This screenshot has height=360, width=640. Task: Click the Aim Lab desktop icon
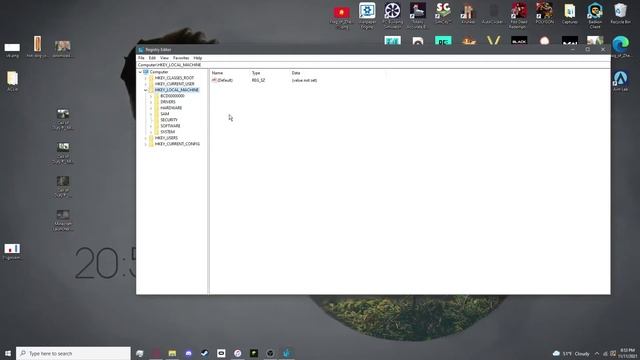click(x=620, y=80)
